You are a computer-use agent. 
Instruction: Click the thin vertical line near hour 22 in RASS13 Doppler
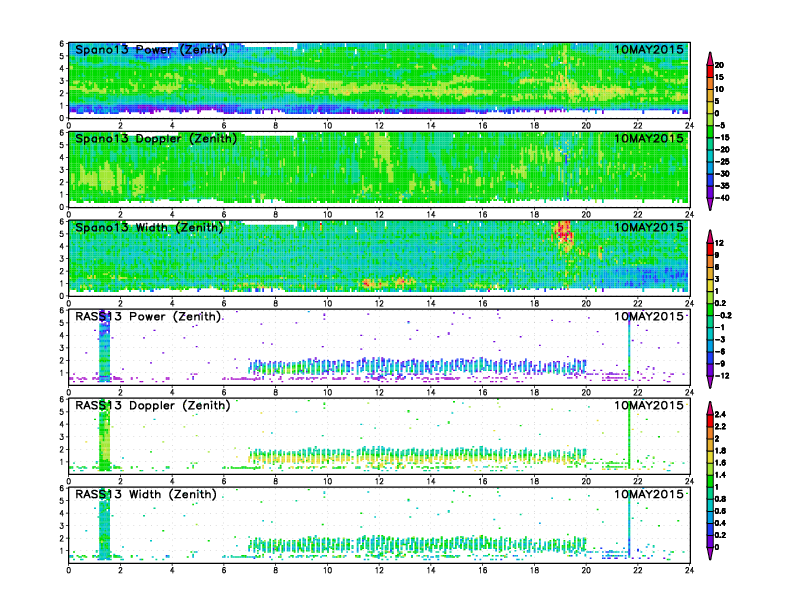tap(629, 435)
